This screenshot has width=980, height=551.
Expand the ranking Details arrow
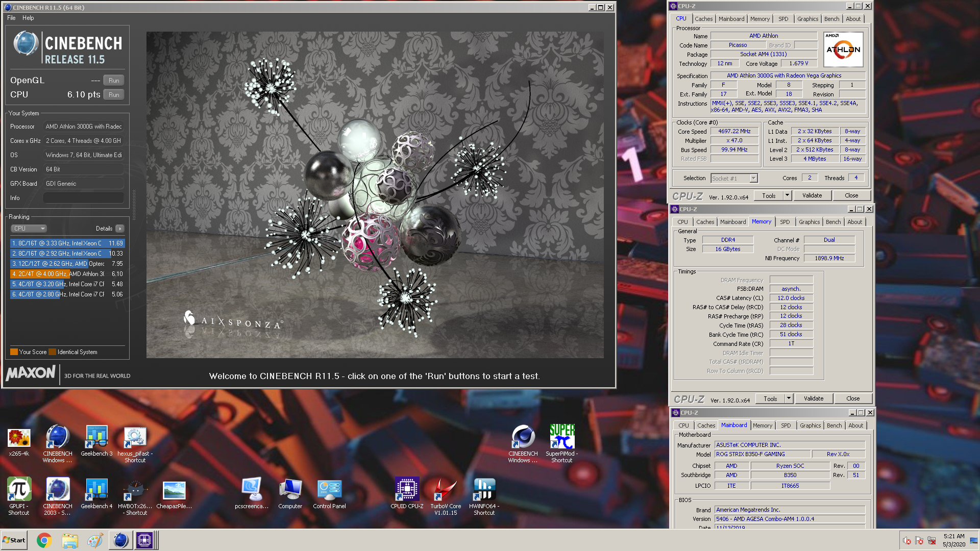(120, 229)
